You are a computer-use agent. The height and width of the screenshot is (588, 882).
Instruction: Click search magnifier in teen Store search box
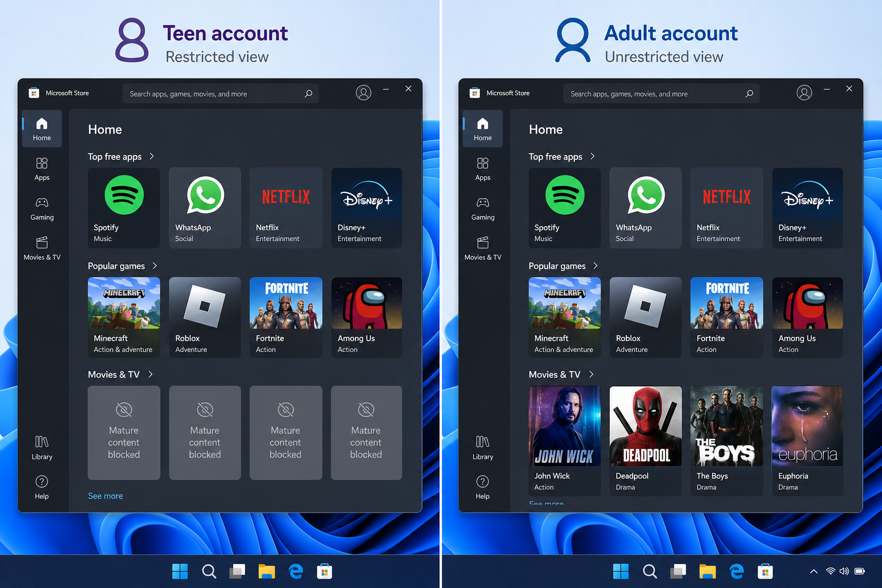click(308, 94)
